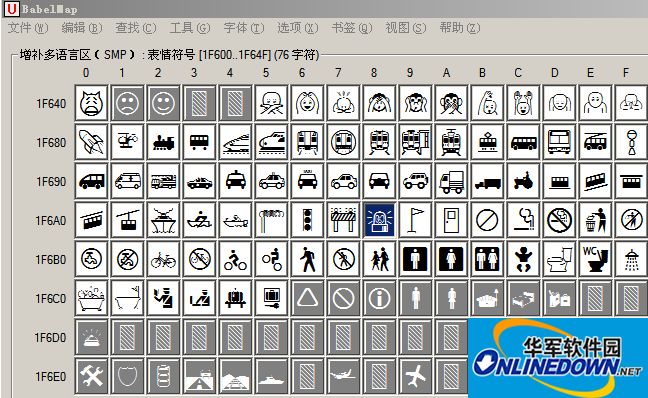Viewport: 648px width, 398px height.
Task: Click row label 1F680
Action: [x=51, y=143]
